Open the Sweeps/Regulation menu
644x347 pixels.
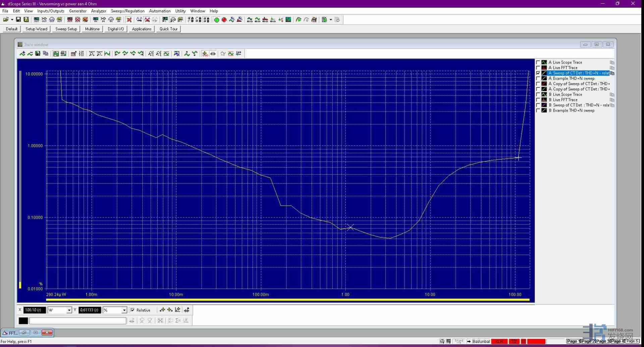tap(127, 11)
